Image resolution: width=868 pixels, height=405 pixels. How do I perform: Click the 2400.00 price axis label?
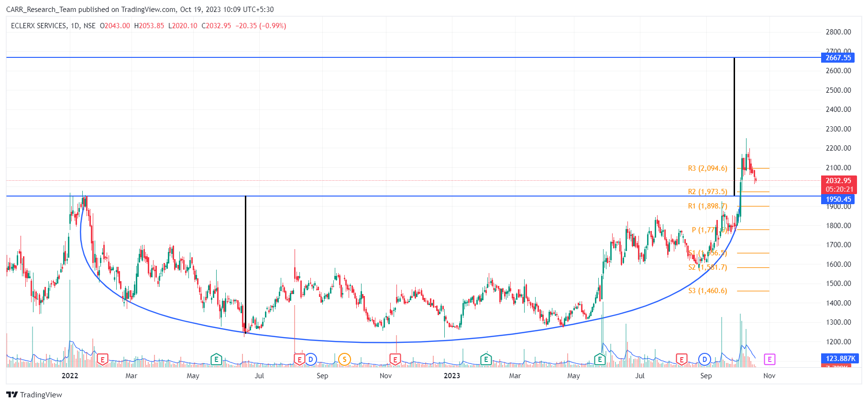click(838, 109)
